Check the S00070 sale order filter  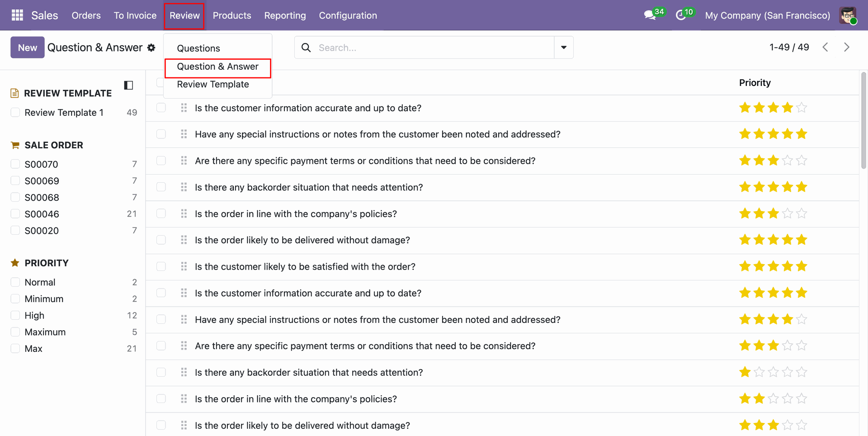(x=15, y=164)
